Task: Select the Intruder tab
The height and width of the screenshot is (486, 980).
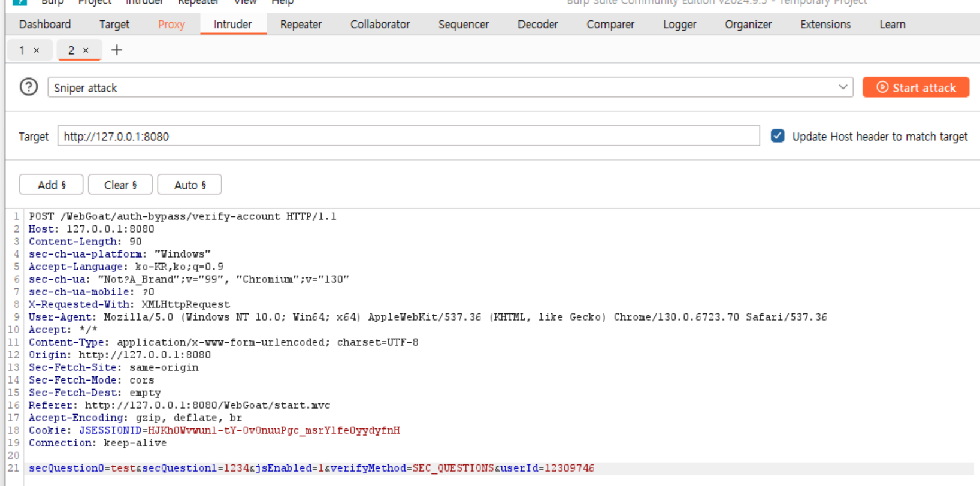Action: click(x=233, y=25)
